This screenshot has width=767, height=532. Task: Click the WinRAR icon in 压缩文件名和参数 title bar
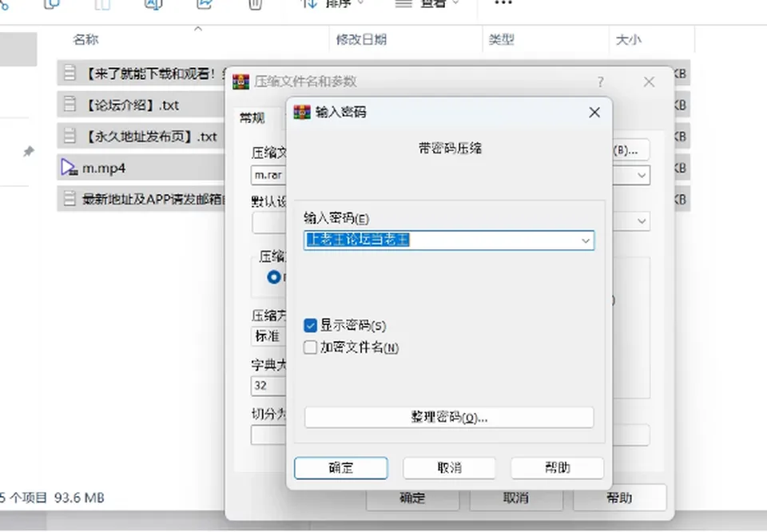240,81
